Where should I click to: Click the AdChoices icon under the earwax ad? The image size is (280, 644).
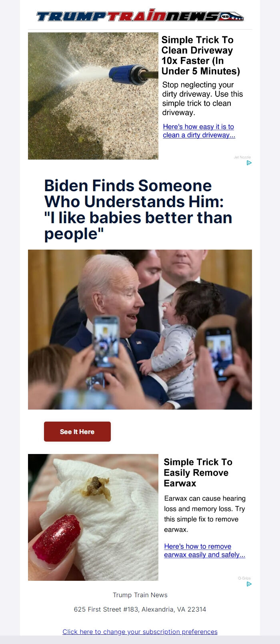click(249, 584)
